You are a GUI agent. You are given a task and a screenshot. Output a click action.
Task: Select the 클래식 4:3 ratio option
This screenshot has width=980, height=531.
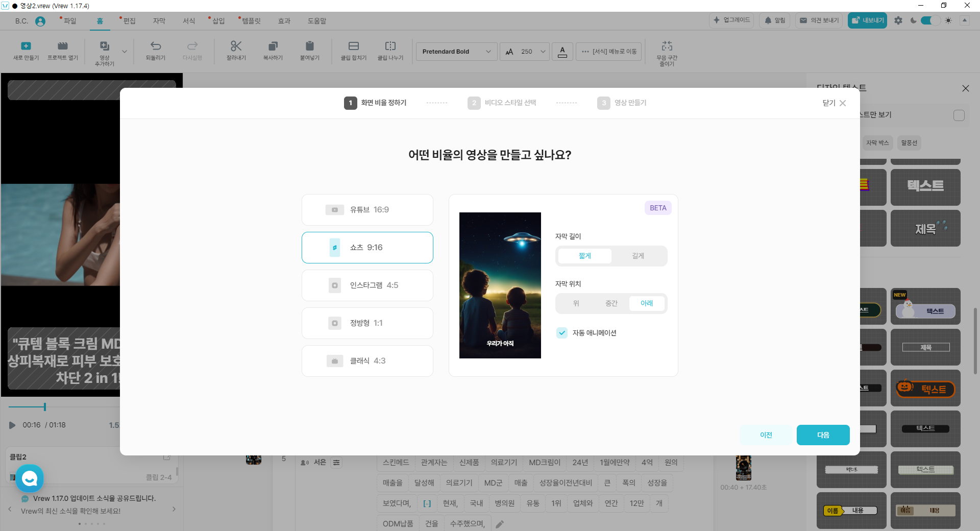click(367, 361)
